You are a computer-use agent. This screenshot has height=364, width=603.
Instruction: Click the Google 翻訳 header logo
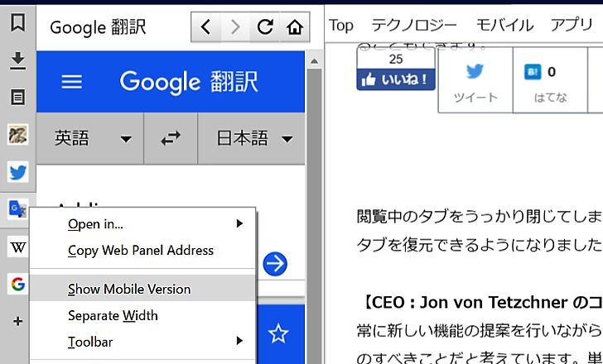point(189,82)
